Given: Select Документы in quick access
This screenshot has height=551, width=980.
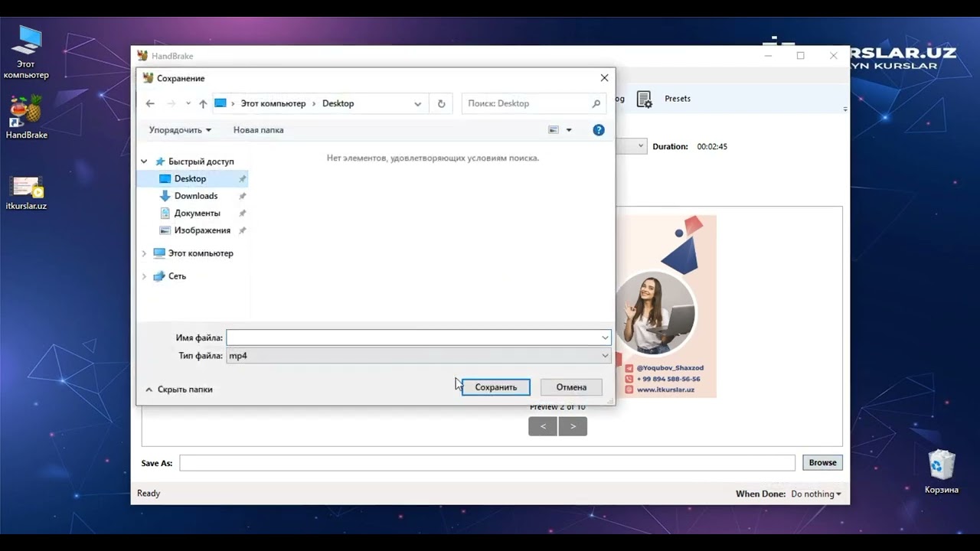Looking at the screenshot, I should (x=197, y=214).
